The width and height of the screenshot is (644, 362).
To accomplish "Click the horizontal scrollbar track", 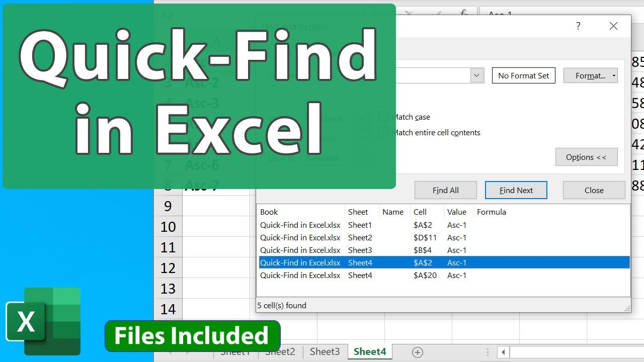I will 576,352.
